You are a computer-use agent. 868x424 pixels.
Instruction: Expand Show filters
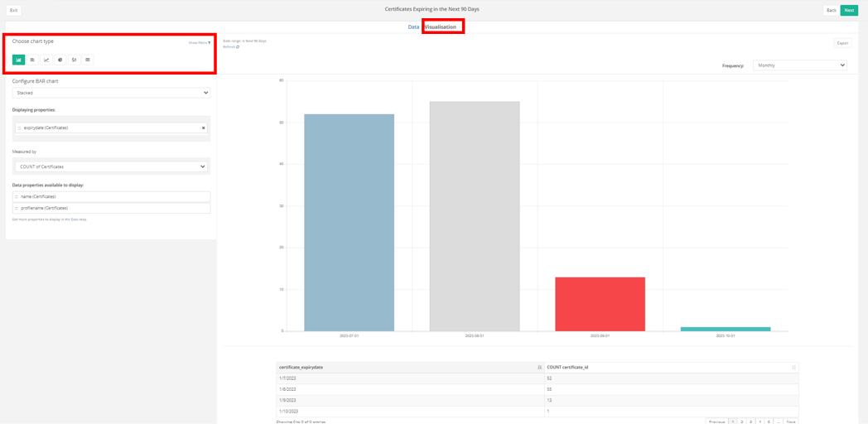[x=199, y=42]
